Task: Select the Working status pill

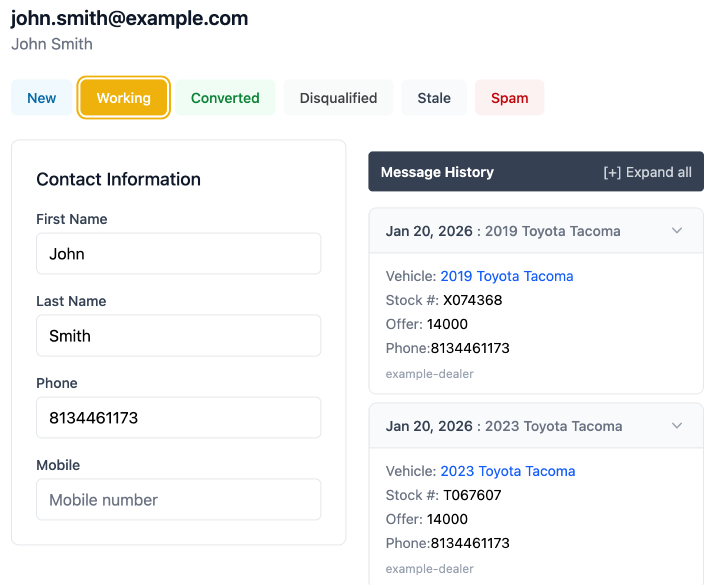Action: [124, 98]
